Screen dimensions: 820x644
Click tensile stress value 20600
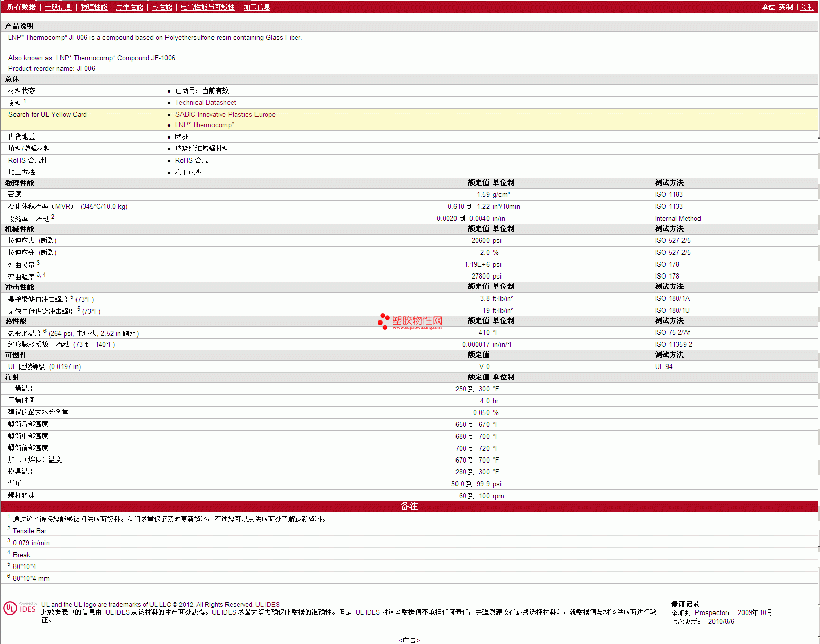coord(480,240)
